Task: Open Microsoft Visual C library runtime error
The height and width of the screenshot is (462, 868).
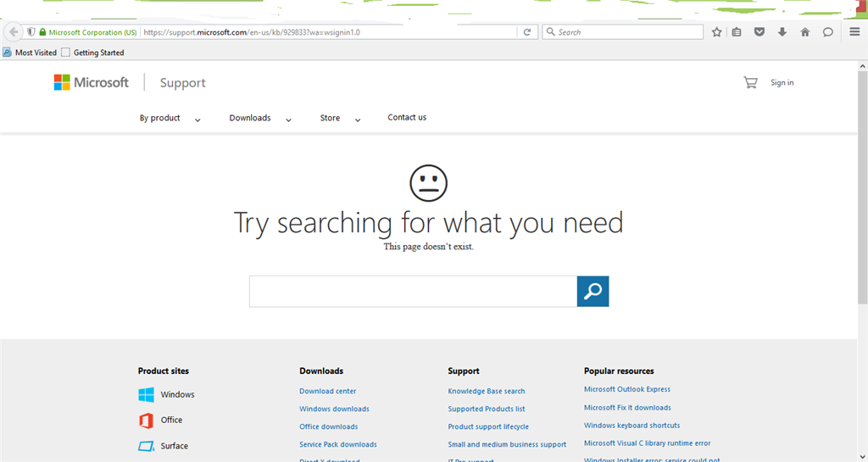Action: click(x=647, y=443)
